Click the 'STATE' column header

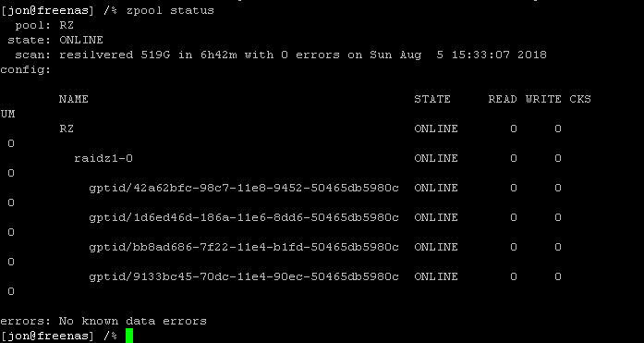[x=432, y=100]
